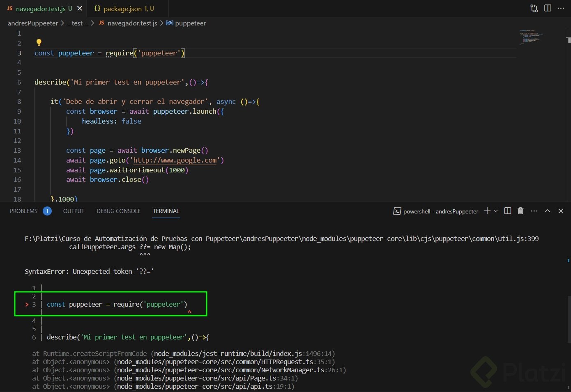
Task: Switch to the PROBLEMS panel tab
Action: click(x=24, y=211)
